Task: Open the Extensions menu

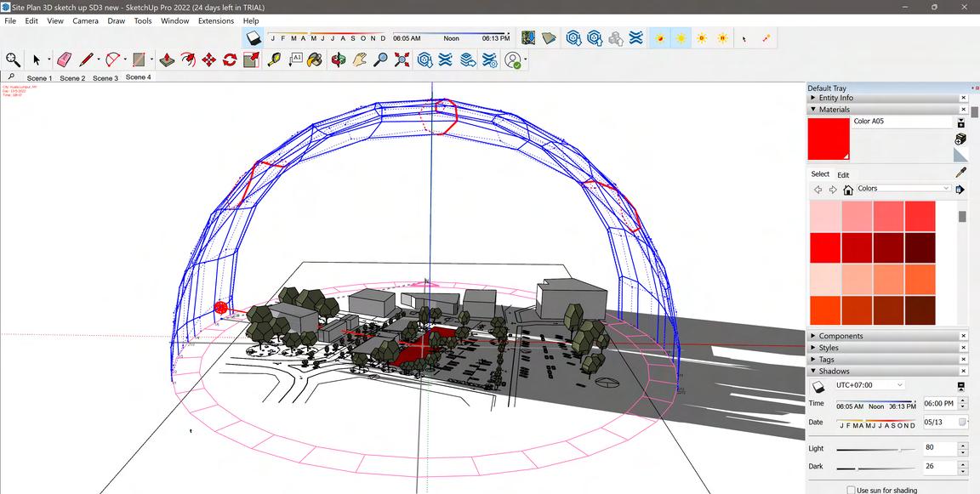Action: [x=215, y=20]
